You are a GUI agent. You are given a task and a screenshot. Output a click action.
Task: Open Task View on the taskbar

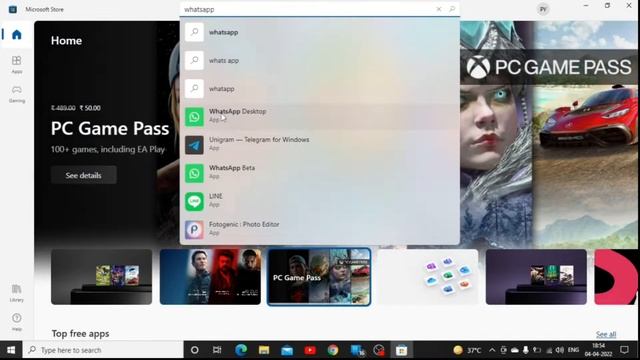click(x=217, y=350)
